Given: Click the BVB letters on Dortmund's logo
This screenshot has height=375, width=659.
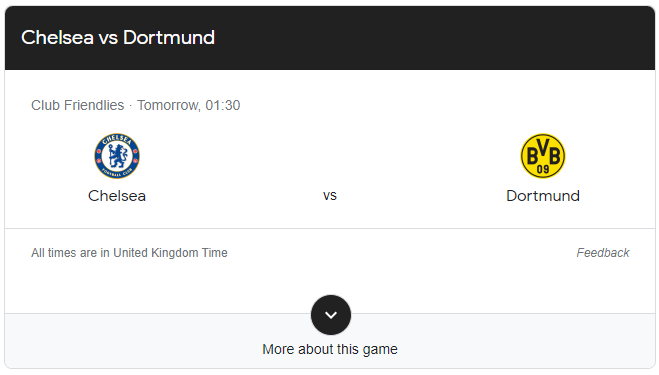Looking at the screenshot, I should point(543,153).
